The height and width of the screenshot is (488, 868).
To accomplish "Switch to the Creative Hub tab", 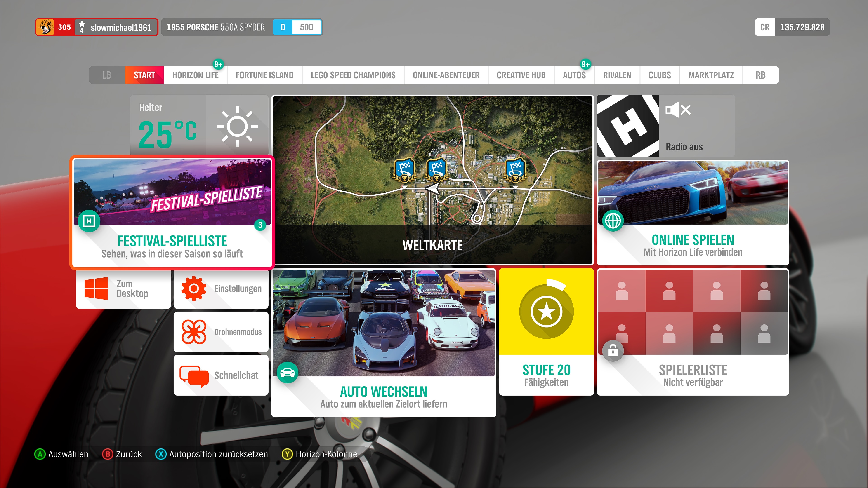I will pyautogui.click(x=521, y=75).
